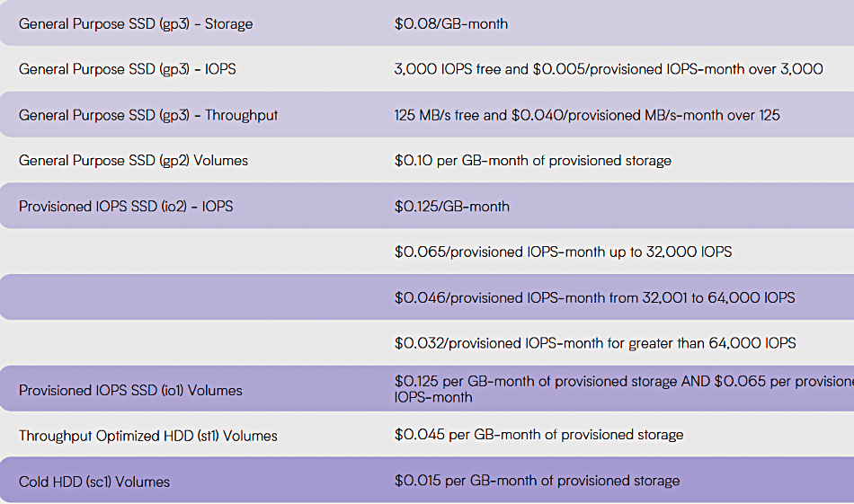Select the Throughput Optimized HDD (st1) Volumes label

(x=148, y=436)
